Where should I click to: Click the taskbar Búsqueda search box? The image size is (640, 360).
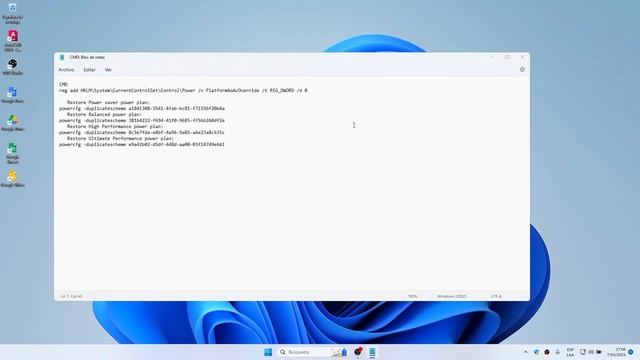[313, 352]
